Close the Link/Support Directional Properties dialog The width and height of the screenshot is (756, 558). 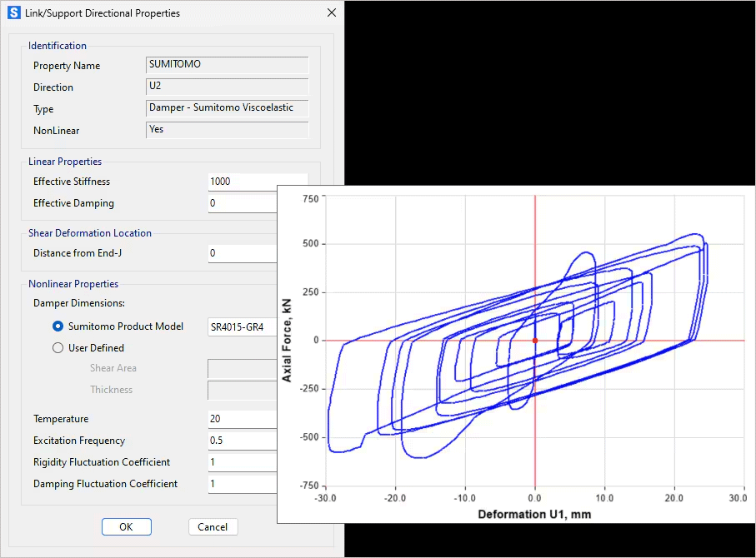(x=331, y=13)
